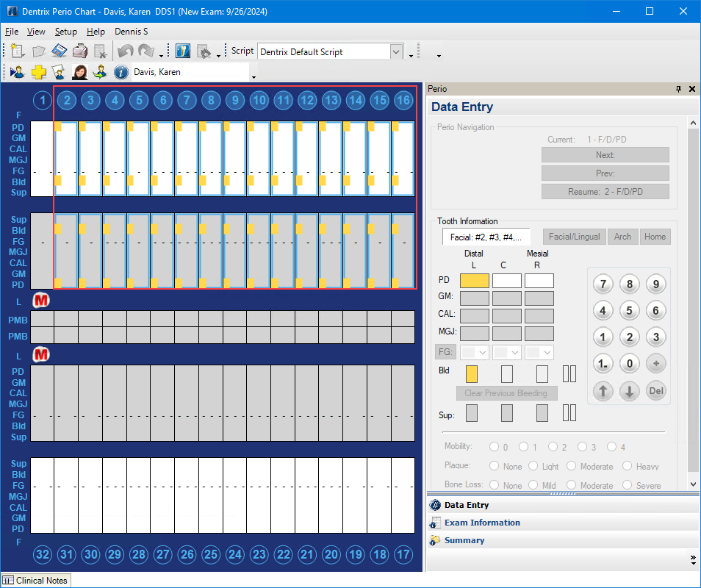Click the blue patient information icon beside Davis, Karen
This screenshot has width=701, height=588.
pos(121,71)
